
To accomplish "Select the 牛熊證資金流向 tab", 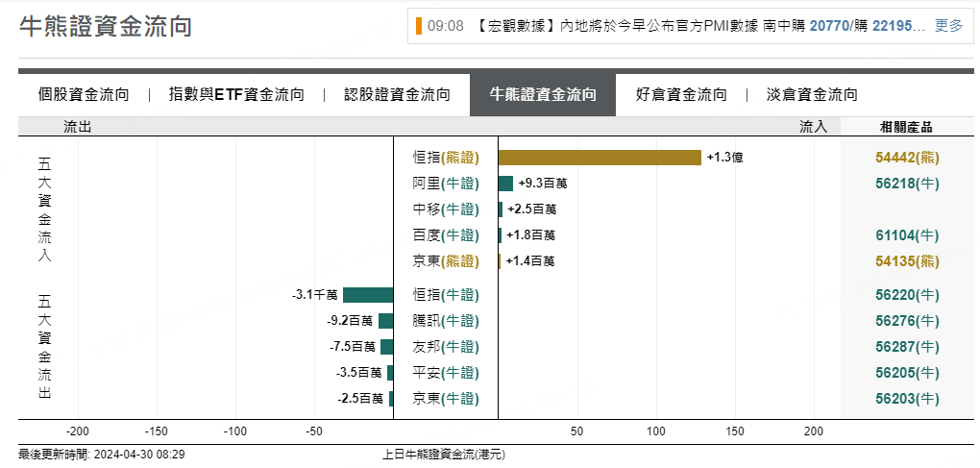I will tap(543, 95).
